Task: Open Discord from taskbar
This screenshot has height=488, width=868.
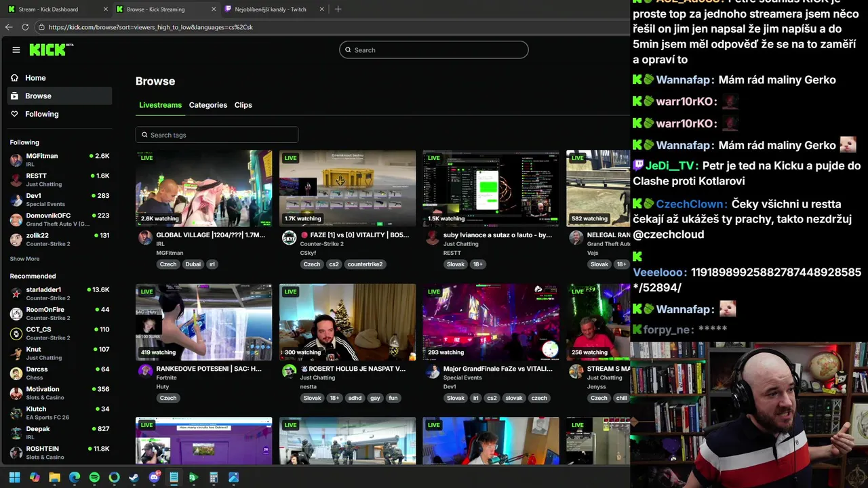Action: pyautogui.click(x=154, y=477)
